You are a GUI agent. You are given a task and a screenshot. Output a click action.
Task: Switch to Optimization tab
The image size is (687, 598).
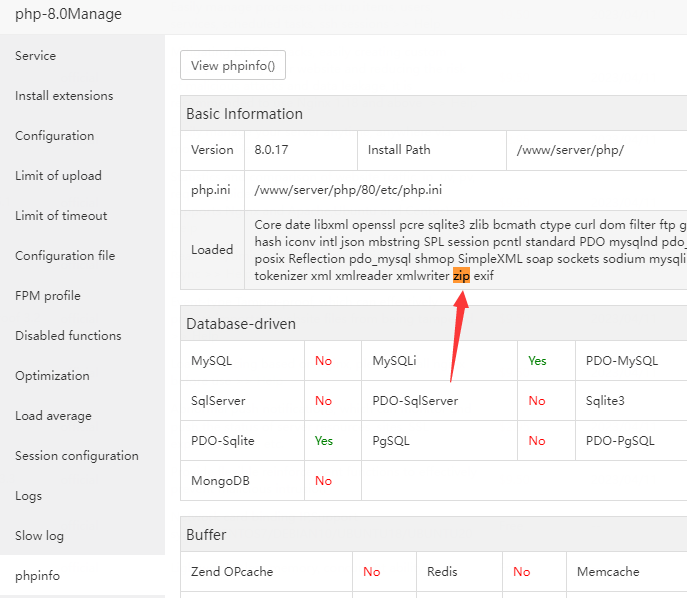(52, 376)
